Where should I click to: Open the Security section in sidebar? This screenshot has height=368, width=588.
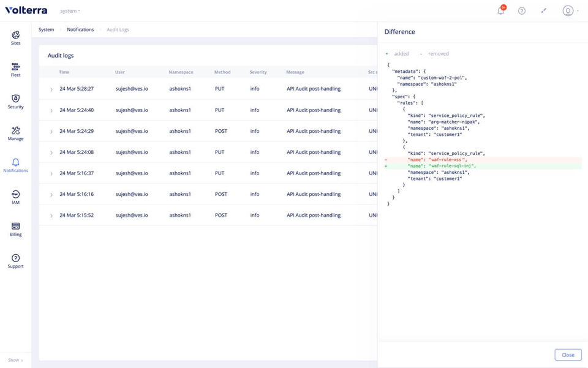(15, 102)
